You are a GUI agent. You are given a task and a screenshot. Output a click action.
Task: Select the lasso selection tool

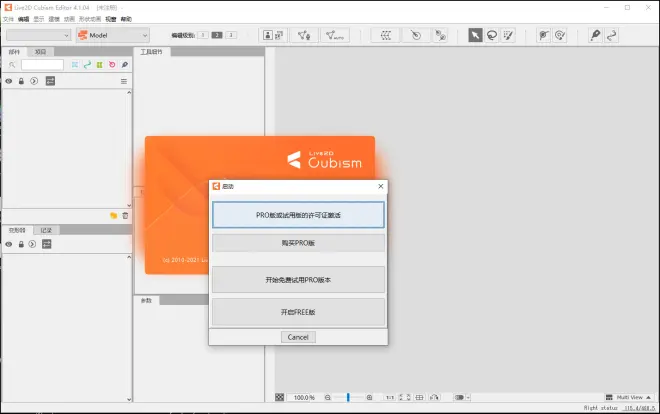point(492,35)
